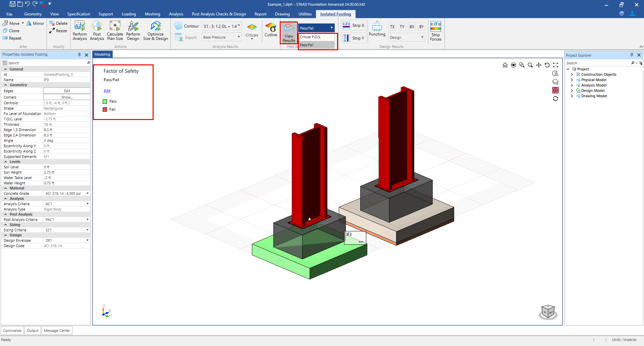Viewport: 644px width, 346px height.
Task: Click the View Results icon
Action: click(x=289, y=33)
